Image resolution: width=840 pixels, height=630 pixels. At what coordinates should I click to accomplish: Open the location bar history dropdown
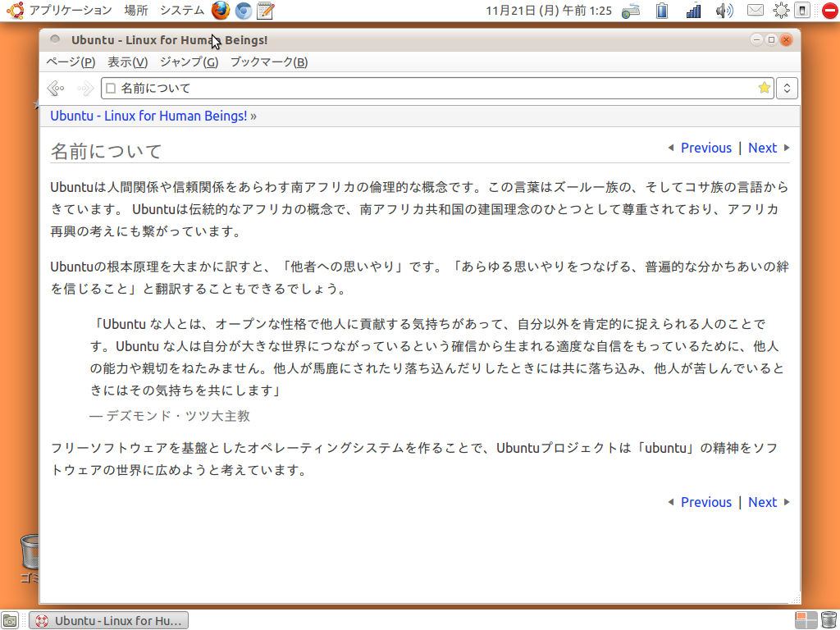coord(787,88)
